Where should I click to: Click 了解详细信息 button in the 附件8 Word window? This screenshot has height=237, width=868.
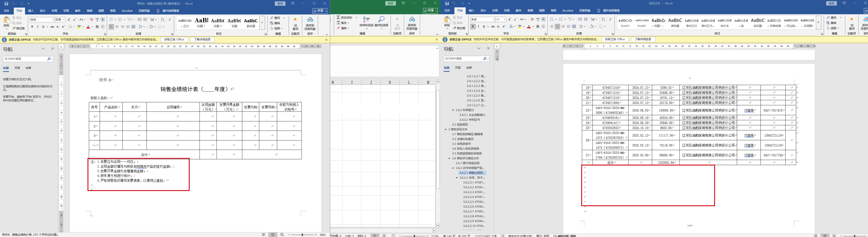tap(203, 40)
